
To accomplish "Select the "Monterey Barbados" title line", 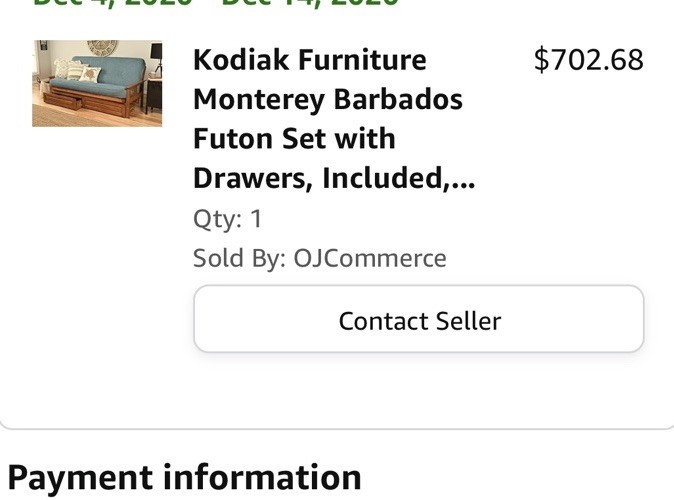I will (327, 100).
